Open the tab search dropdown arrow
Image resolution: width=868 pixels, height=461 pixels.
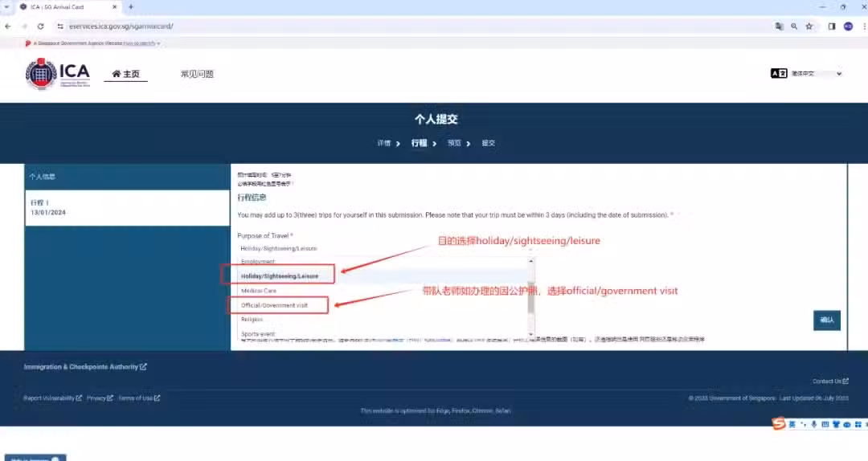pos(6,6)
